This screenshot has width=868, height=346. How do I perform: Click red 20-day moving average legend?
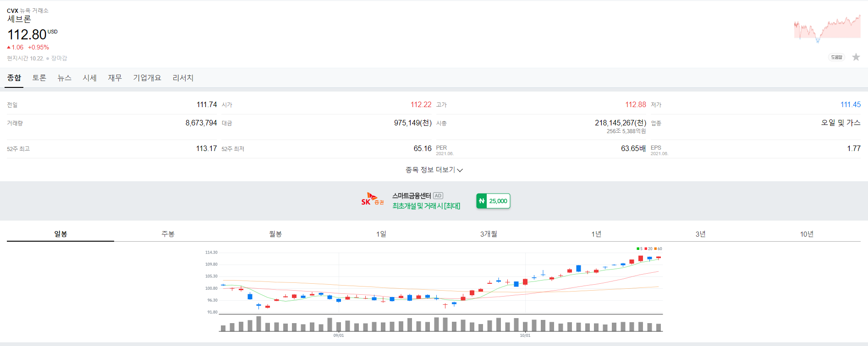(648, 249)
